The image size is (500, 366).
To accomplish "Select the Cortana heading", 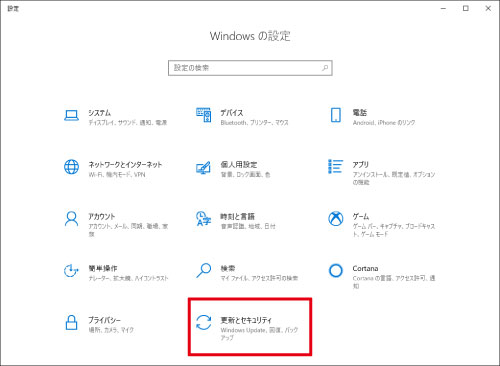I will coord(365,268).
